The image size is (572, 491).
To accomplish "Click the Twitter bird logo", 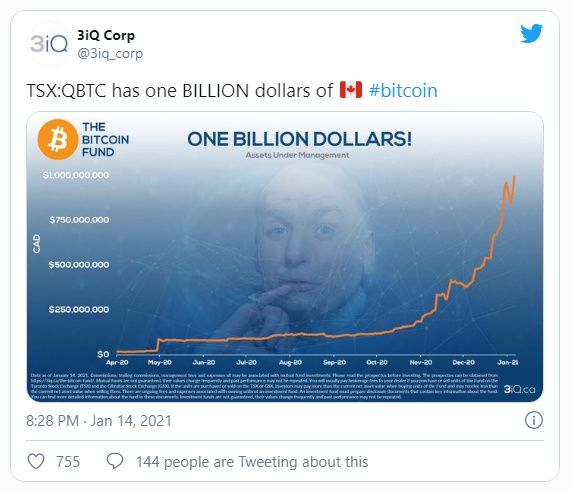I will click(x=532, y=34).
